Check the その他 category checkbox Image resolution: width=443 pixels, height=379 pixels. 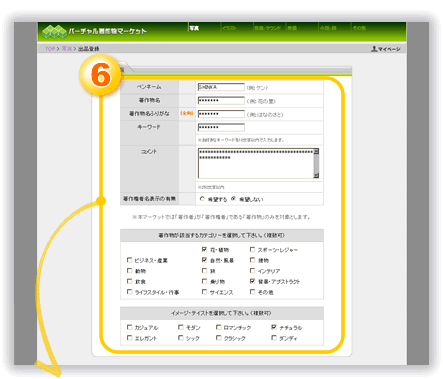click(252, 292)
